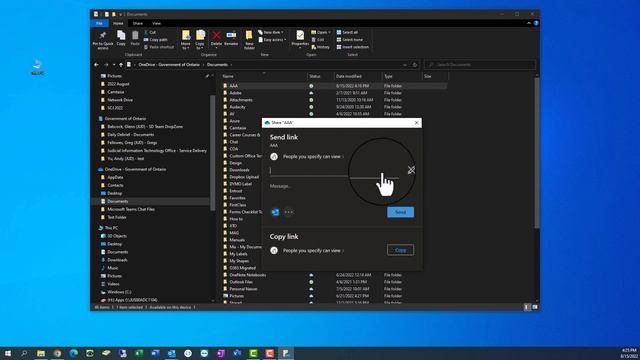This screenshot has height=360, width=640.
Task: Click the Paste icon in the ribbon
Action: coord(135,38)
